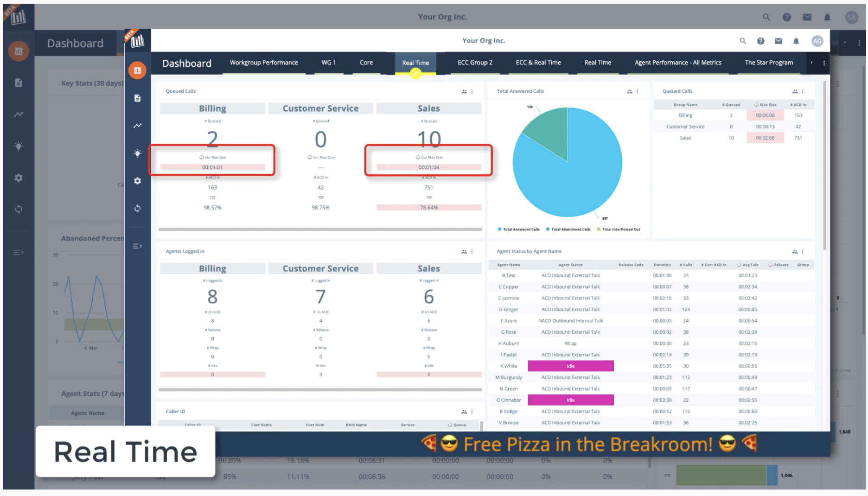This screenshot has height=496, width=868.
Task: Open settings gear in front sidebar
Action: coord(137,181)
